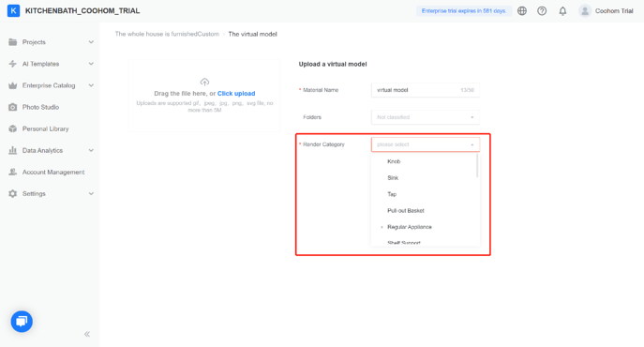
Task: Click the Click upload link
Action: coord(236,94)
